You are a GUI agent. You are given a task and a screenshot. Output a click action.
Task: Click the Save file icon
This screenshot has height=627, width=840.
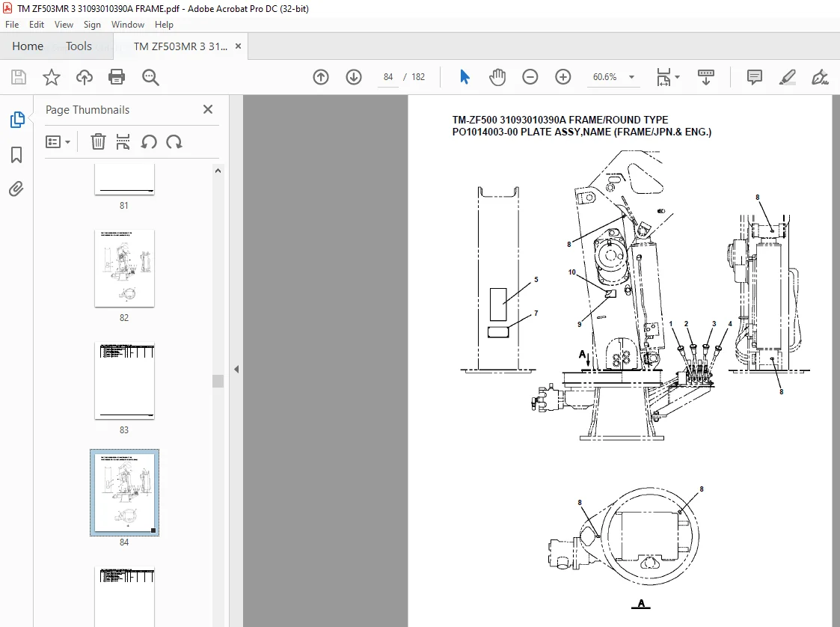click(x=19, y=77)
